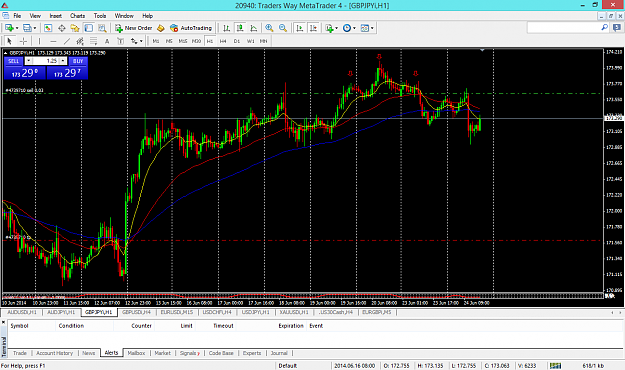Open the Templates icon
Viewport: 625px width, 370px height.
(x=365, y=28)
